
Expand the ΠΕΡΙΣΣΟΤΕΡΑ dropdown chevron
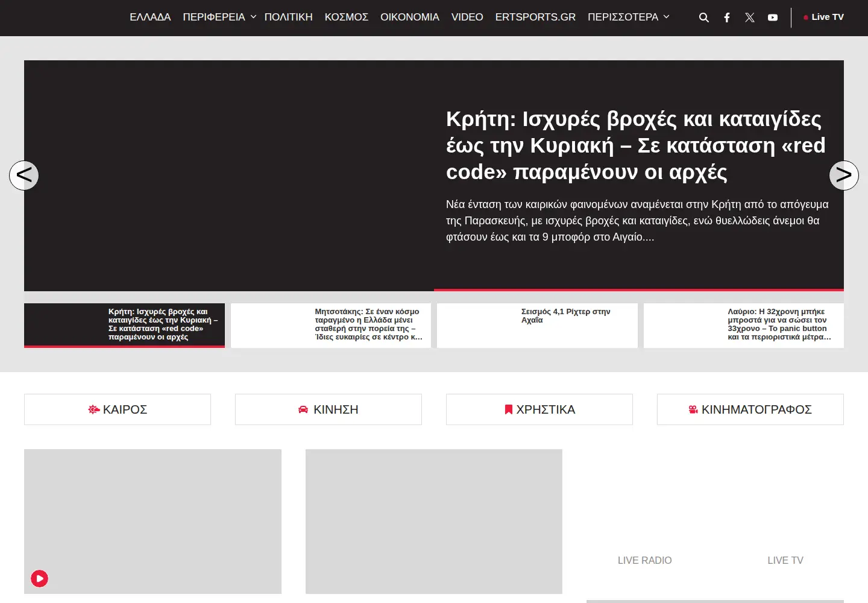point(666,17)
